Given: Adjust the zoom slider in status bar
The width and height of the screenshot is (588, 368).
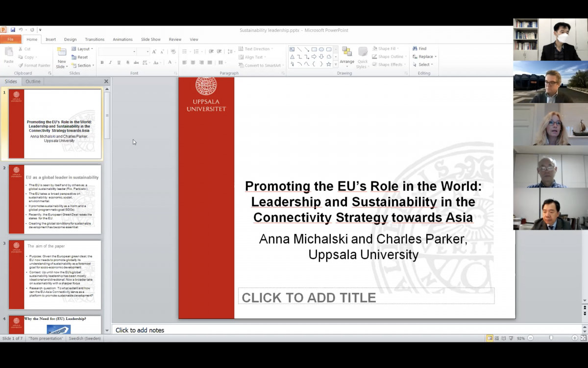Looking at the screenshot, I should (551, 338).
